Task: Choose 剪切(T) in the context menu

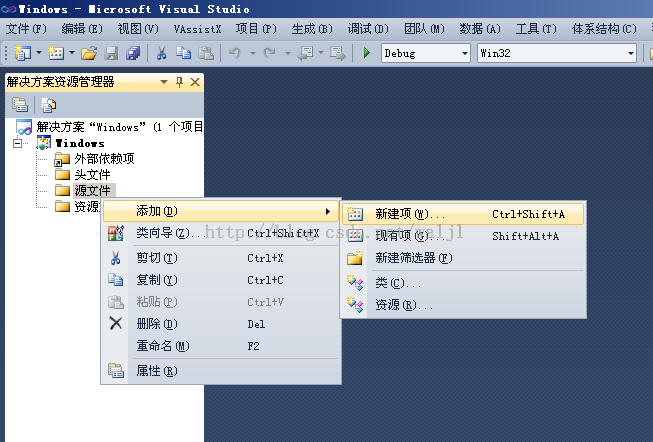Action: click(x=221, y=258)
